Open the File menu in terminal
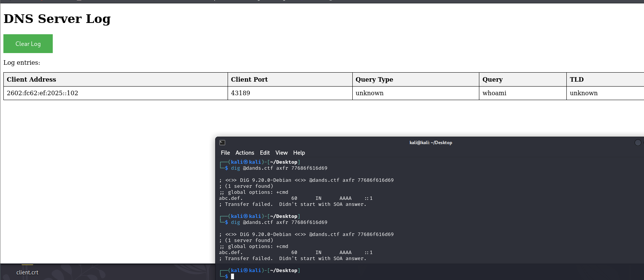Viewport: 644px width, 280px height. click(x=225, y=153)
